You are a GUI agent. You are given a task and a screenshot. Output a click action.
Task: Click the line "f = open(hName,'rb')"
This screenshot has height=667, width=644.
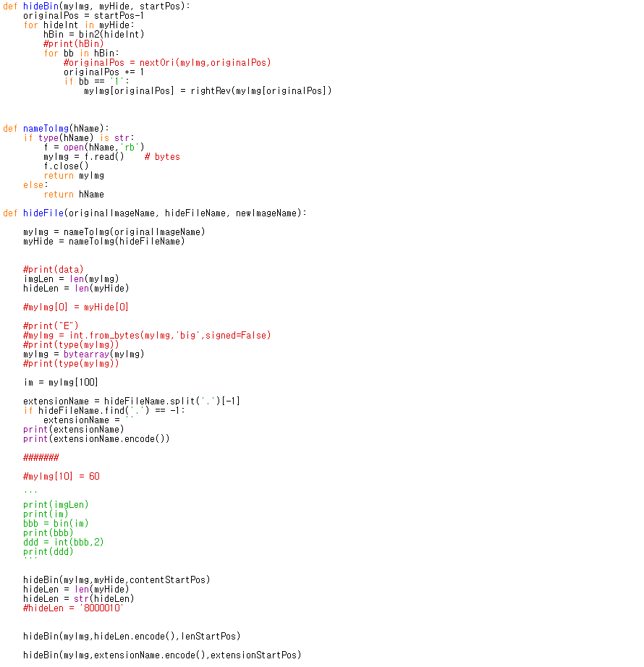tap(94, 147)
